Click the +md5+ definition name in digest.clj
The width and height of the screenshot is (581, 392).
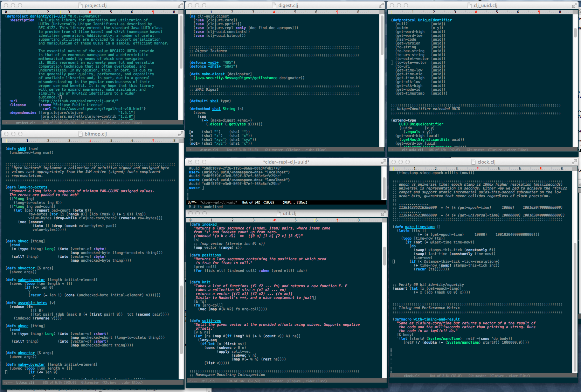(213, 63)
